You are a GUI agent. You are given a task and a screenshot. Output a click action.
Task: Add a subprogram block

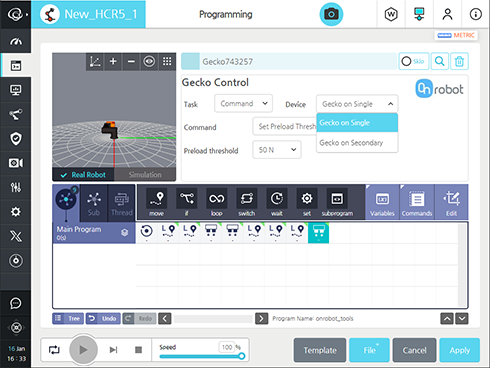(x=337, y=202)
